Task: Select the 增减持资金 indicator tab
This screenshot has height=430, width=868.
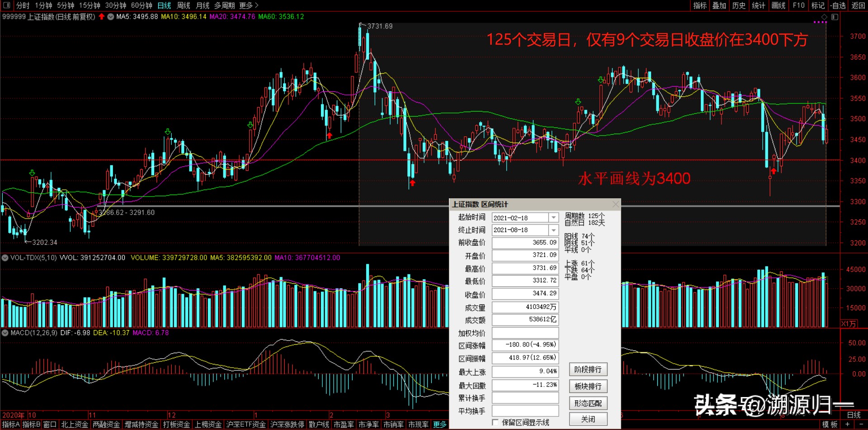Action: pos(142,425)
